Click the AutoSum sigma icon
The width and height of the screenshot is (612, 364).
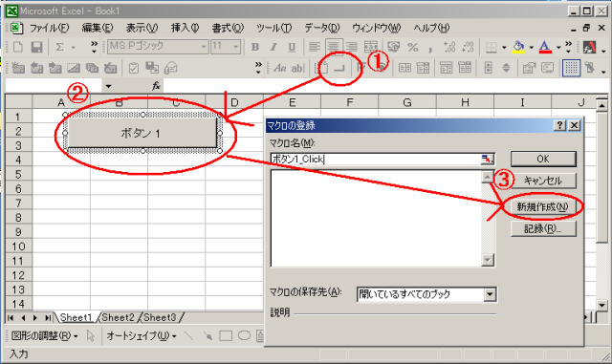[59, 47]
